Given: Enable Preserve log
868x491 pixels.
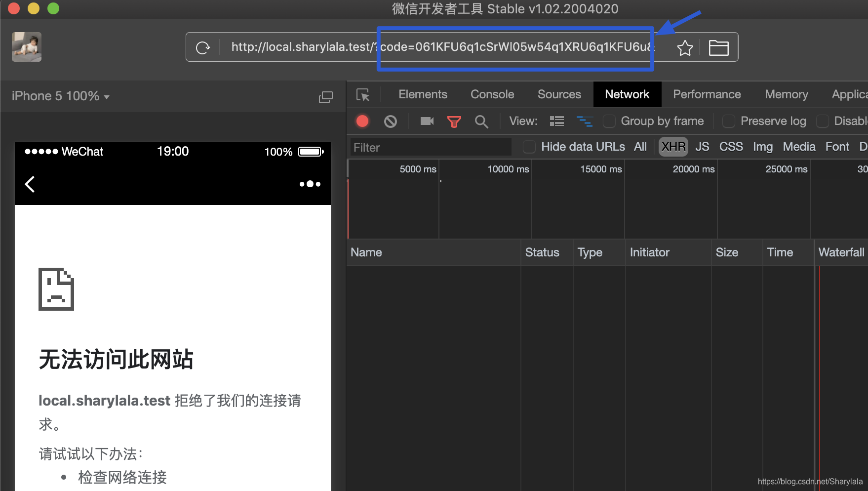Looking at the screenshot, I should click(729, 121).
